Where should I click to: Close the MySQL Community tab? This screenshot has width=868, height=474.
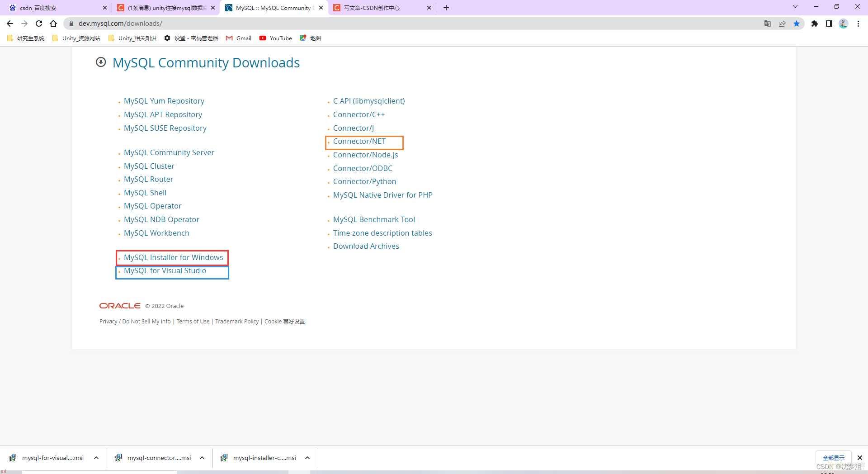321,8
